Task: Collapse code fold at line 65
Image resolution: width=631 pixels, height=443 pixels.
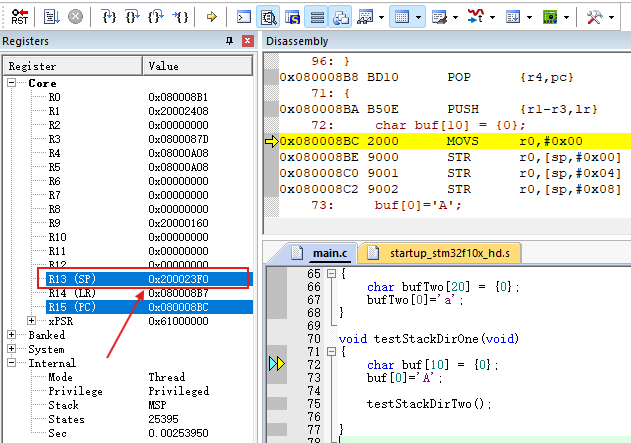Action: (332, 274)
